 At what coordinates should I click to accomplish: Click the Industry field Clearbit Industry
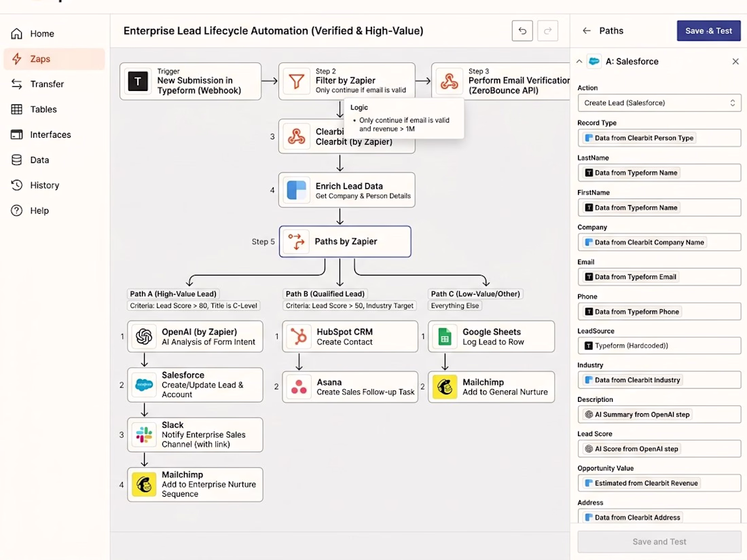click(659, 380)
